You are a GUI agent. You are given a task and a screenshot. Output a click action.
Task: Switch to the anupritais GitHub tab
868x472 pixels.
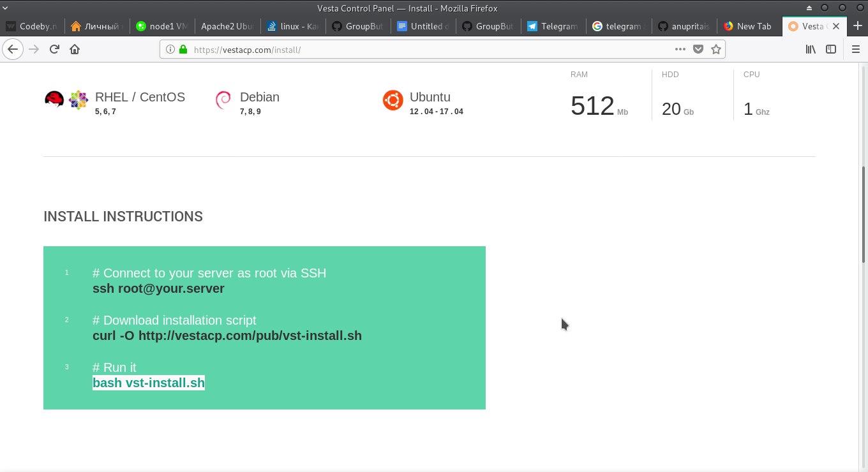683,26
